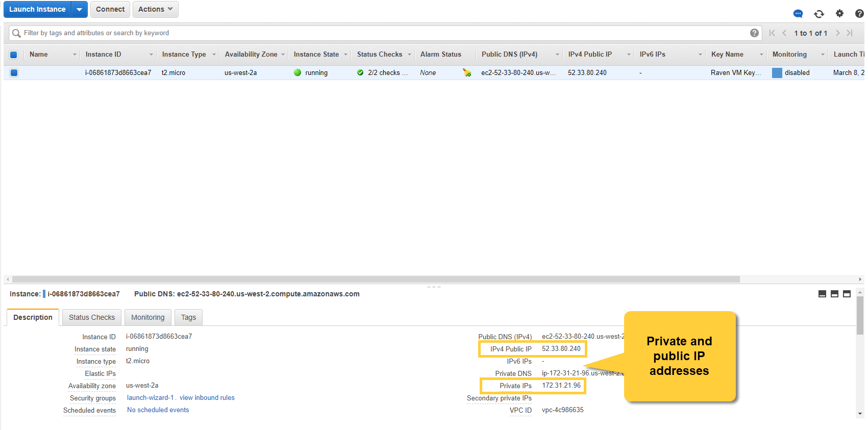868x430 pixels.
Task: Click the search magnifier icon
Action: pos(16,33)
